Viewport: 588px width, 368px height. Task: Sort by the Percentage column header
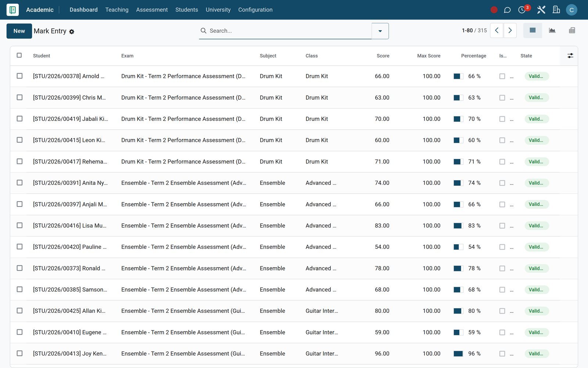(x=473, y=56)
